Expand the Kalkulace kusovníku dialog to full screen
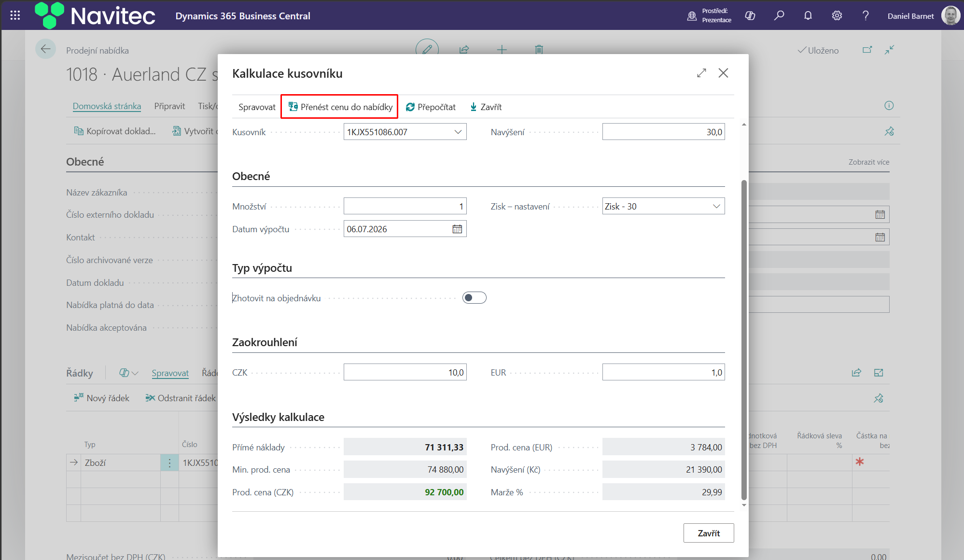Image resolution: width=964 pixels, height=560 pixels. point(701,73)
